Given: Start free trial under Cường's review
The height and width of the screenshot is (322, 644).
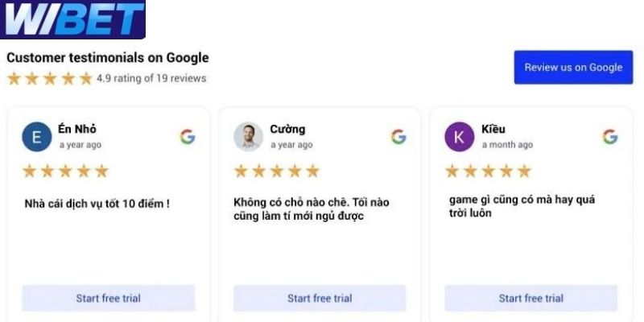Looking at the screenshot, I should [320, 298].
